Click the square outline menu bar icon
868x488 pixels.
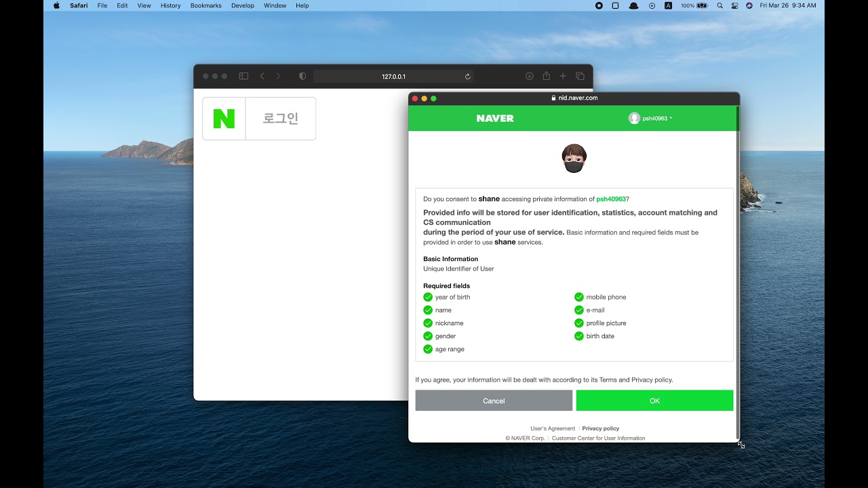[615, 5]
